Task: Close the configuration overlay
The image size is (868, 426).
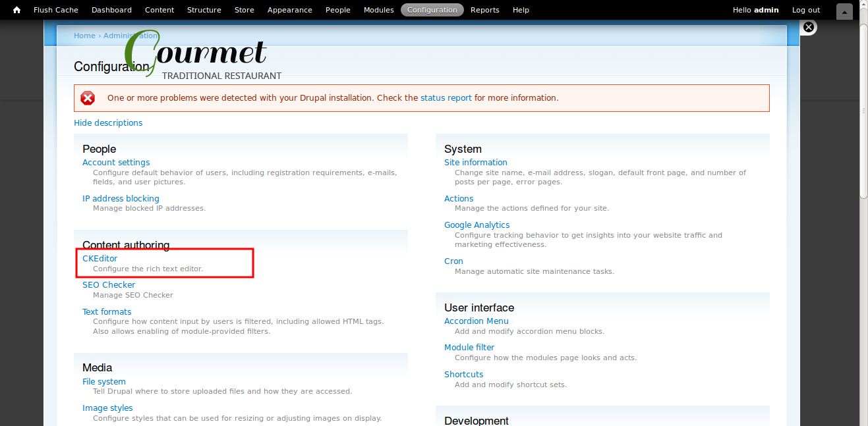Action: point(809,27)
